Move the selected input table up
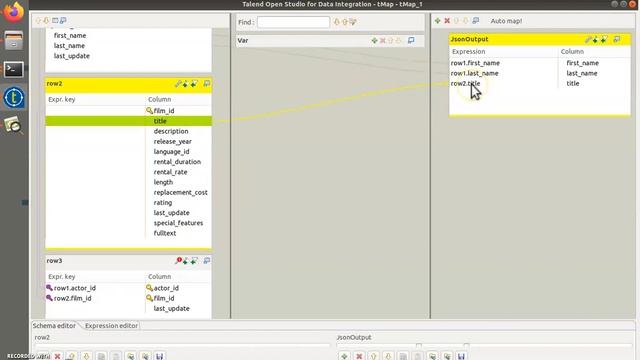The image size is (640, 360). tap(38, 20)
